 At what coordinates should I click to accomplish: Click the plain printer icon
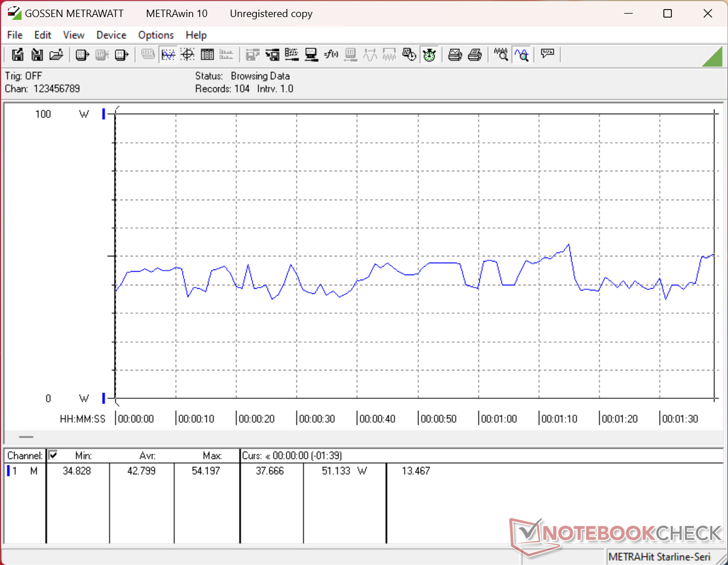coord(475,55)
